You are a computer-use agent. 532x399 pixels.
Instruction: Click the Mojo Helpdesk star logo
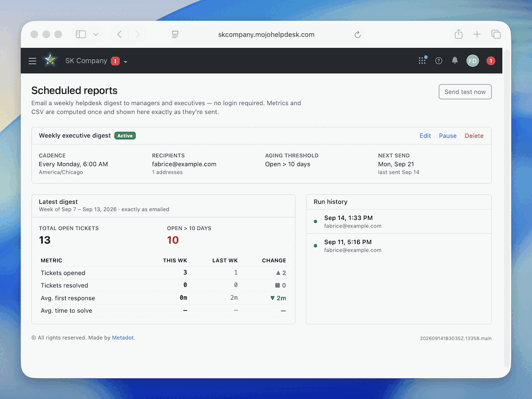pyautogui.click(x=50, y=60)
